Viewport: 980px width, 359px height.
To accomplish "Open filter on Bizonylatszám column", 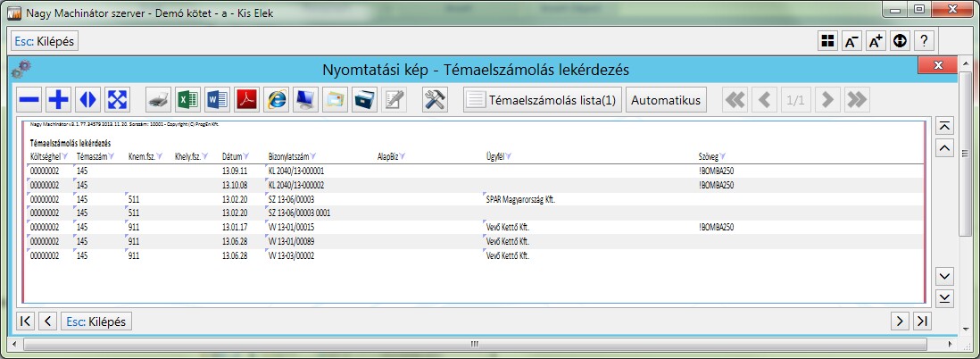I will 313,155.
